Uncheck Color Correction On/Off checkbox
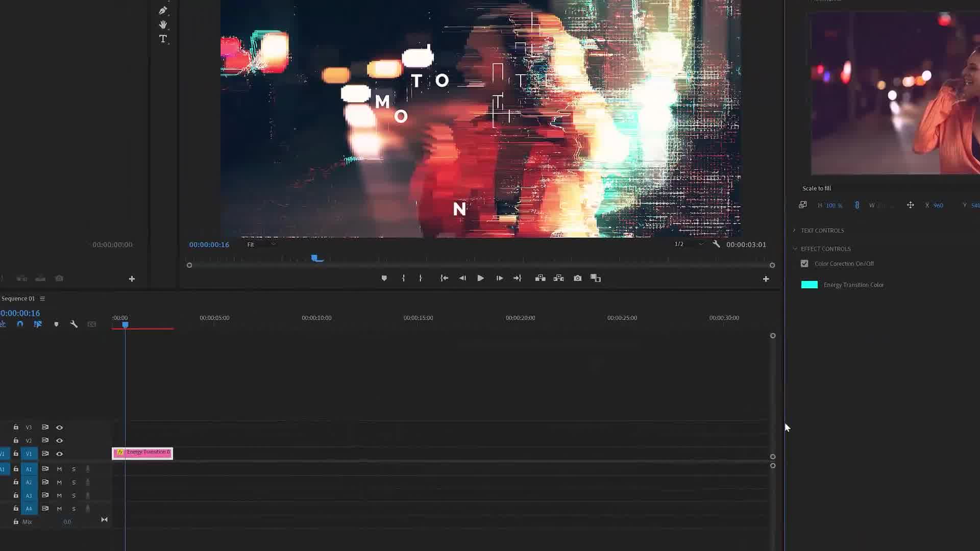This screenshot has width=980, height=551. click(804, 264)
